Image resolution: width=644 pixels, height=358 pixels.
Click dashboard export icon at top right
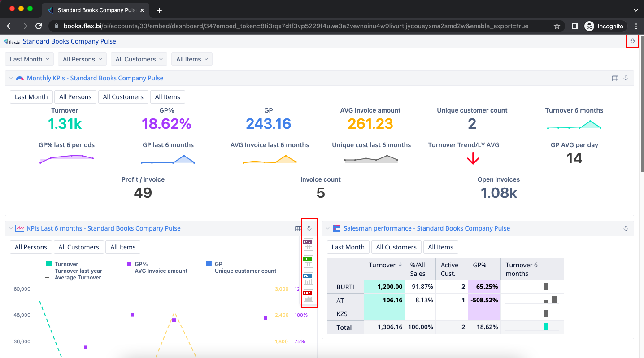coord(632,41)
